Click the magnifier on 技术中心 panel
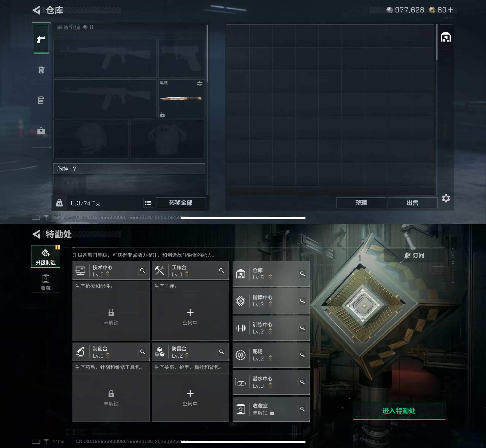 point(142,271)
